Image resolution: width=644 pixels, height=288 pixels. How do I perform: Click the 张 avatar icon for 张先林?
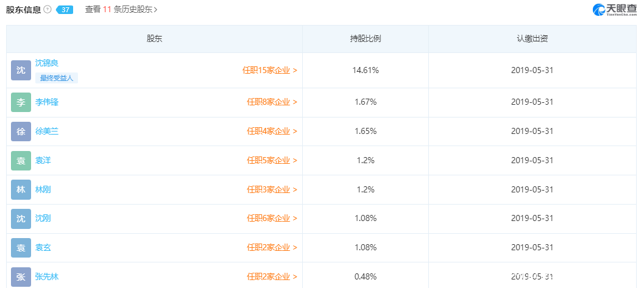[21, 277]
